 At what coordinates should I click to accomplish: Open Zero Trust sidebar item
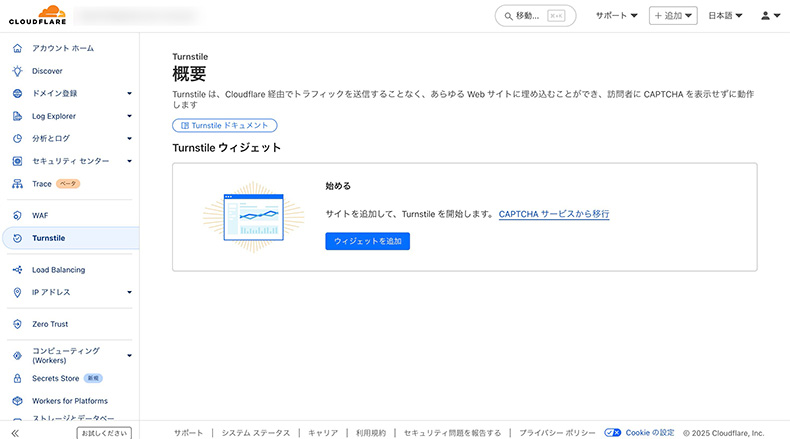[50, 324]
